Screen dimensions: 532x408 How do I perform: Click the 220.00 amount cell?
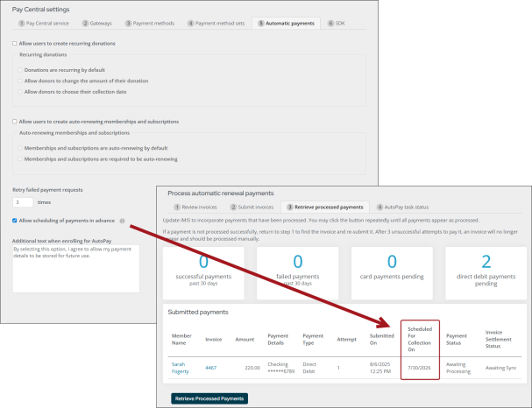click(252, 368)
